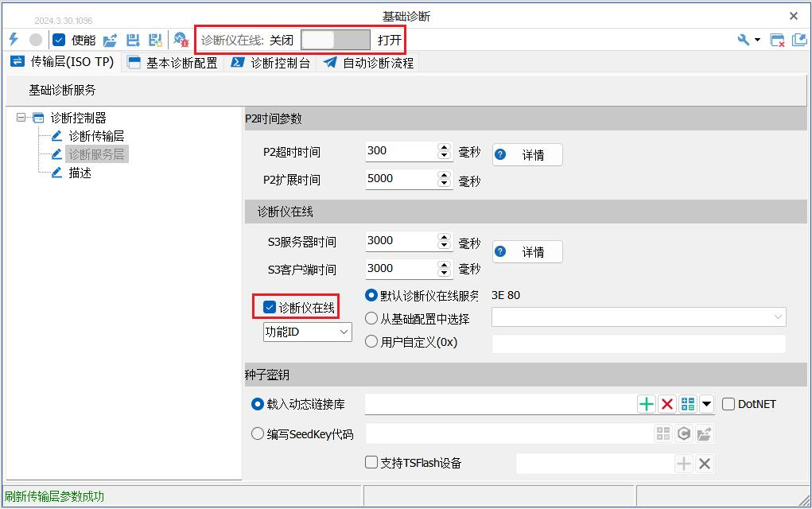812x509 pixels.
Task: Open the 功能ID dropdown
Action: (x=308, y=332)
